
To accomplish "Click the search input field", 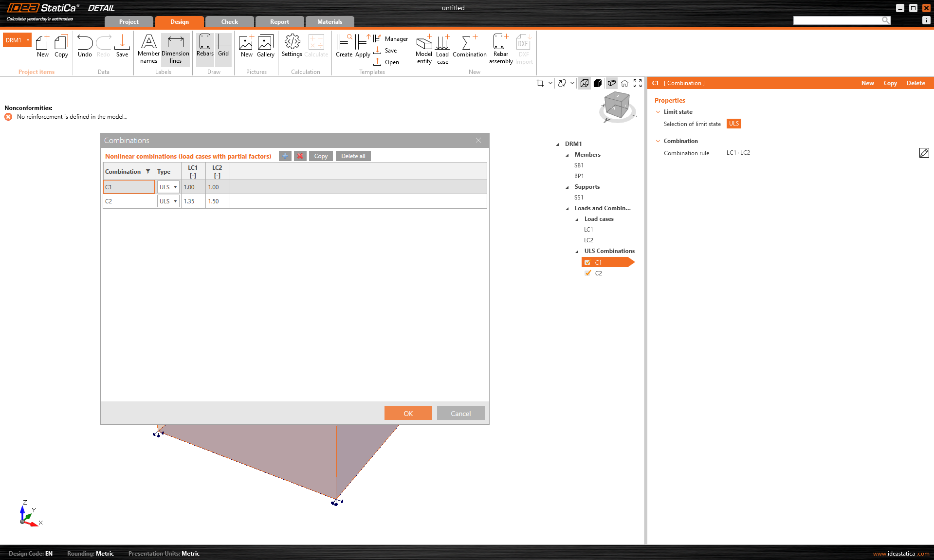I will [x=838, y=20].
